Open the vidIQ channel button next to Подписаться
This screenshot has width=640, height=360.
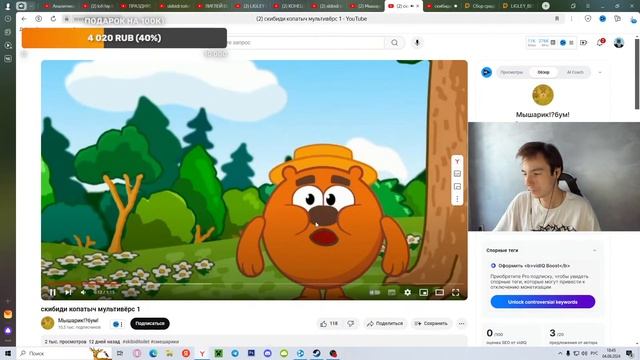(x=118, y=324)
